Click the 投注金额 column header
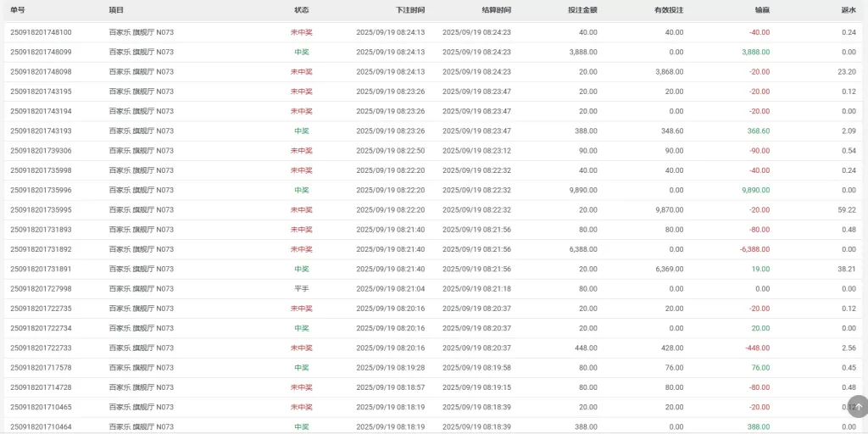Viewport: 868px width, 434px height. point(582,10)
